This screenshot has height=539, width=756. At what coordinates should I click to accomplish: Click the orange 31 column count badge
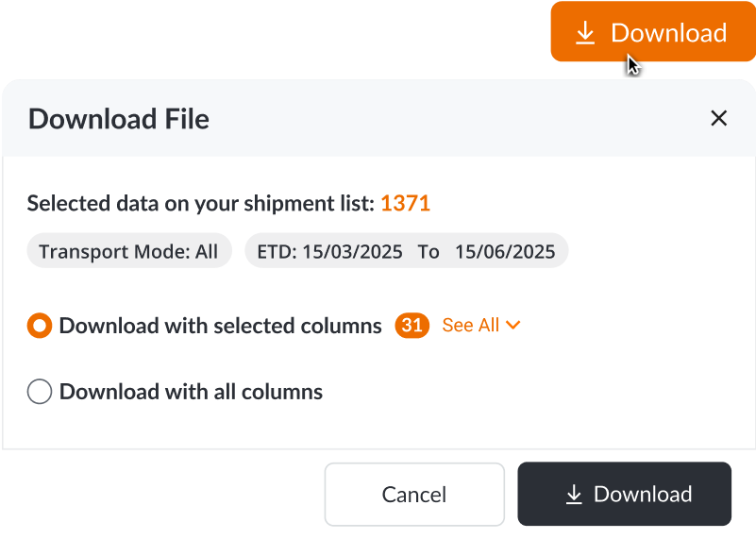click(x=412, y=326)
